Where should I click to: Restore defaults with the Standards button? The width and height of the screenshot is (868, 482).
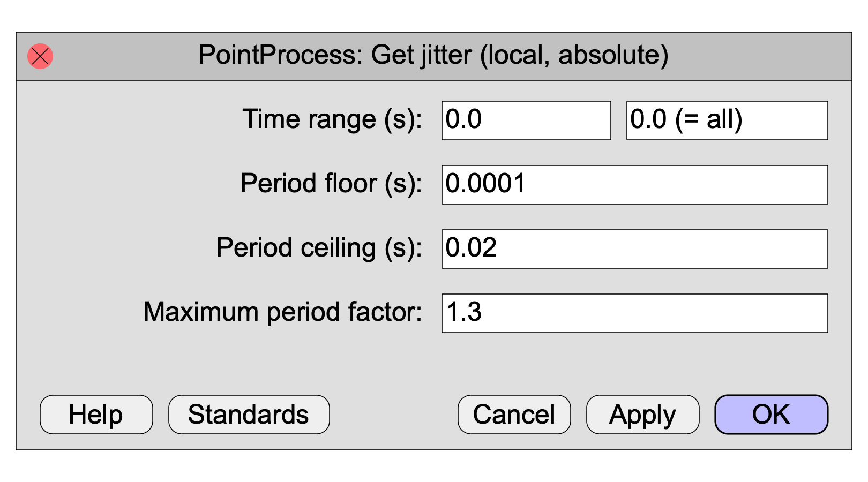pos(249,415)
